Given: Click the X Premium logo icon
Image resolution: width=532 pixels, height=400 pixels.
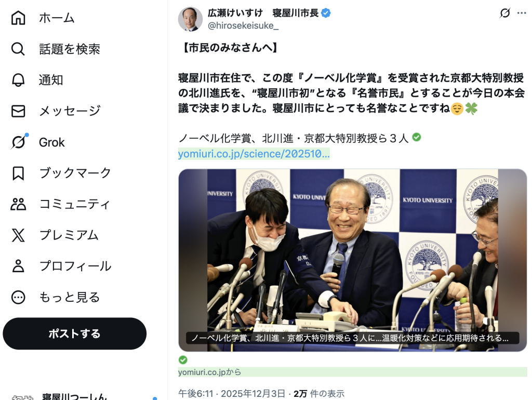Looking at the screenshot, I should 18,235.
